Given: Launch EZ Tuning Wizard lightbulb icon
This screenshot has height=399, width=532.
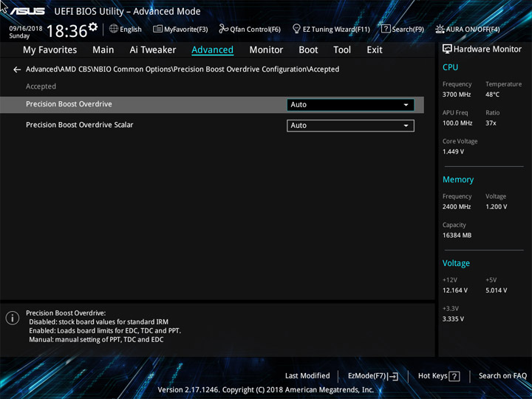Looking at the screenshot, I should (x=296, y=29).
